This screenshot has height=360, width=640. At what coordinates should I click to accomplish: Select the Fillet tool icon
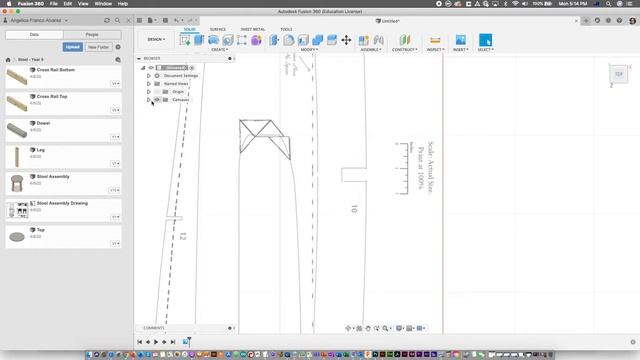[x=289, y=40]
